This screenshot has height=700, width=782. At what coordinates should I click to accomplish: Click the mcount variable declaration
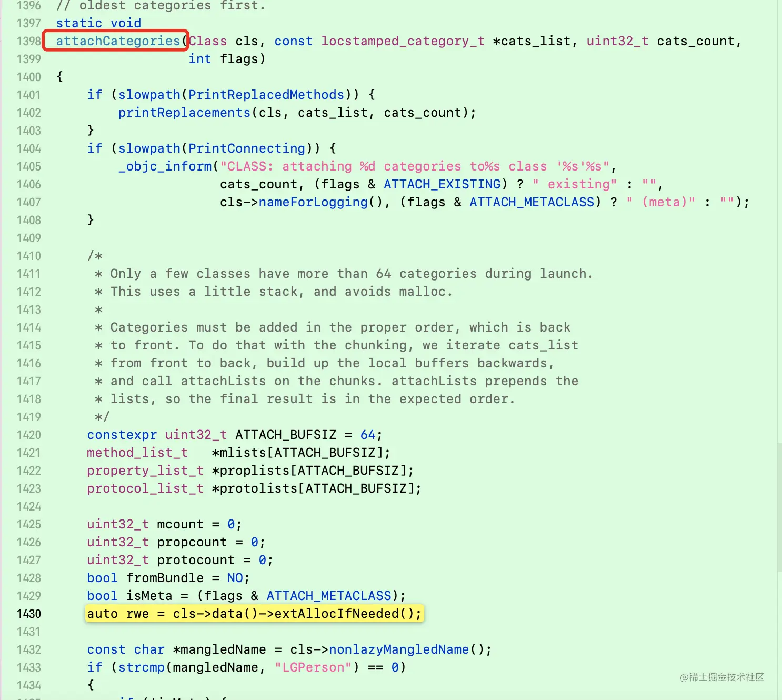coord(180,524)
